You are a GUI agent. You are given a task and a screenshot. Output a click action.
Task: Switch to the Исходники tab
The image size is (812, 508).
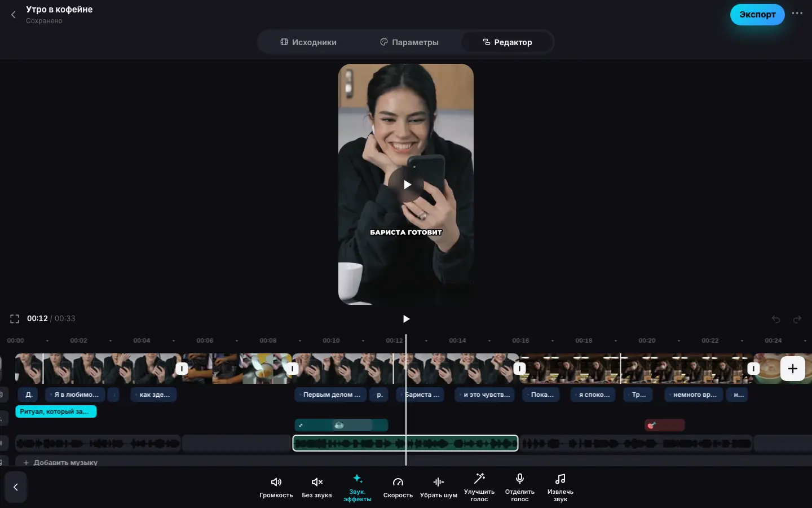tap(308, 42)
